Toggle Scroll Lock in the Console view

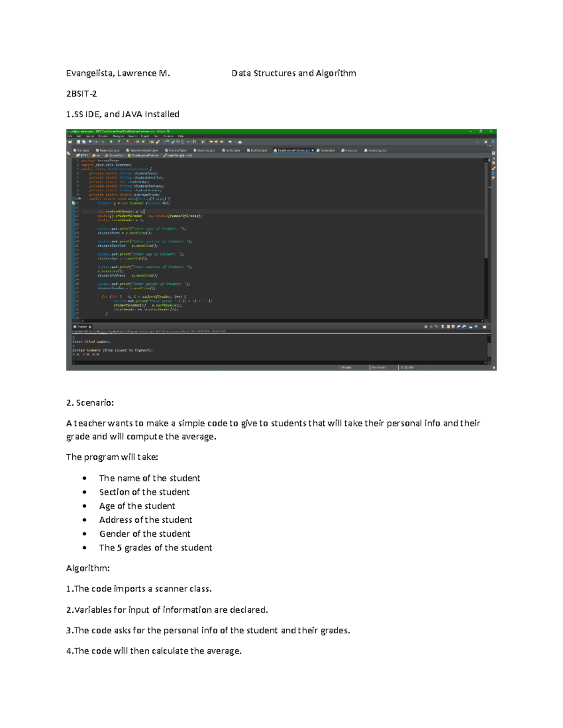point(449,326)
